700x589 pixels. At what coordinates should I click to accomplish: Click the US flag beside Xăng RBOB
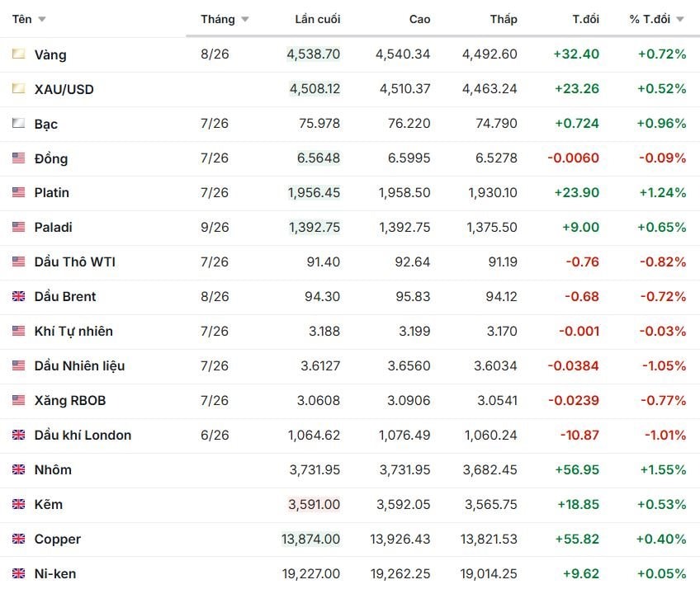18,400
